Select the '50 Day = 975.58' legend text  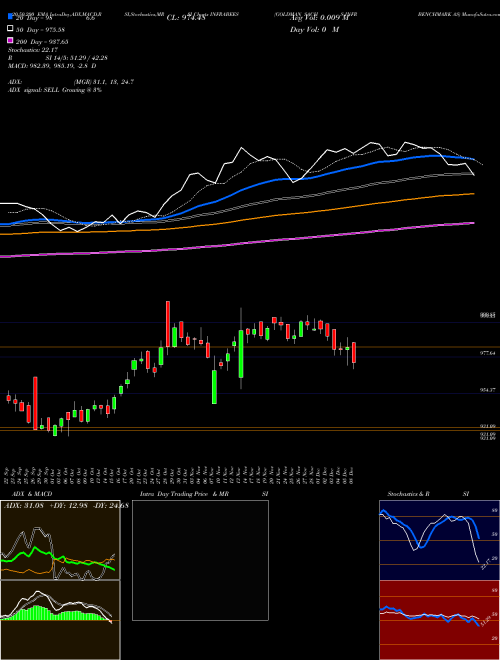(x=41, y=30)
